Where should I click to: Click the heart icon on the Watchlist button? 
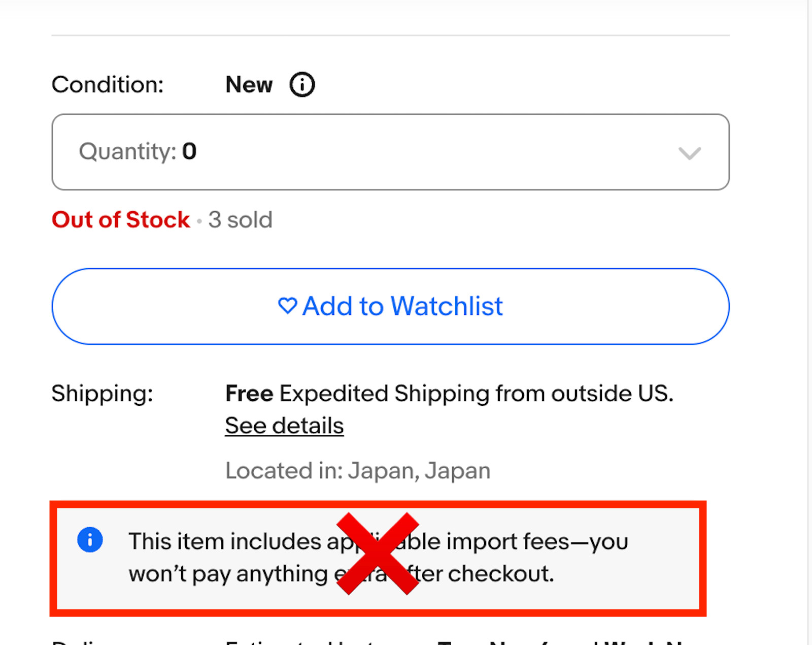[287, 306]
